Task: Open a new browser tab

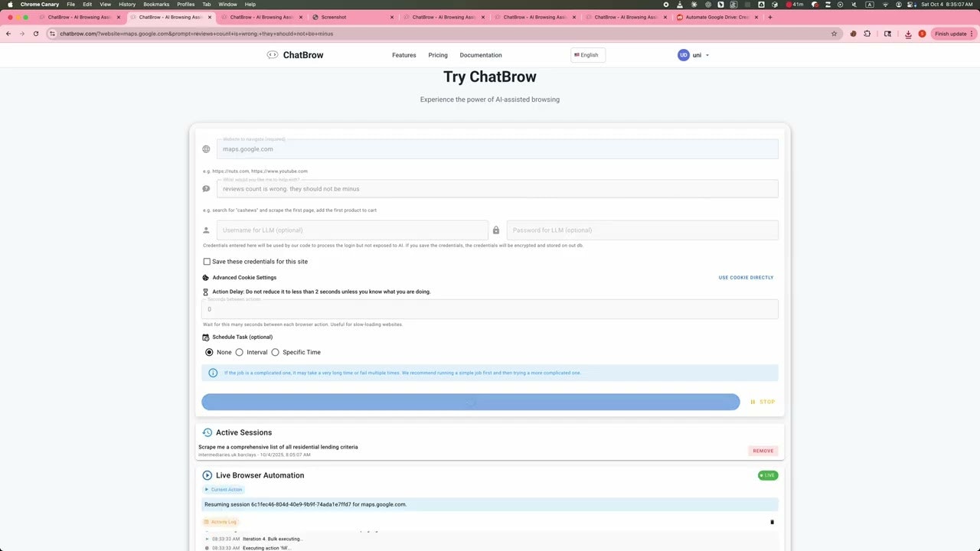Action: coord(769,17)
